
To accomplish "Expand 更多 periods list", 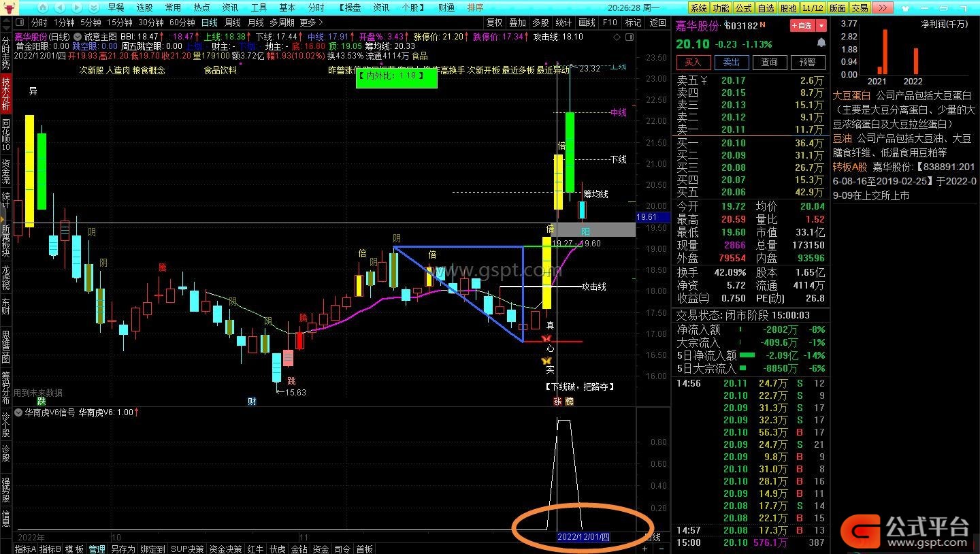I will [x=312, y=22].
